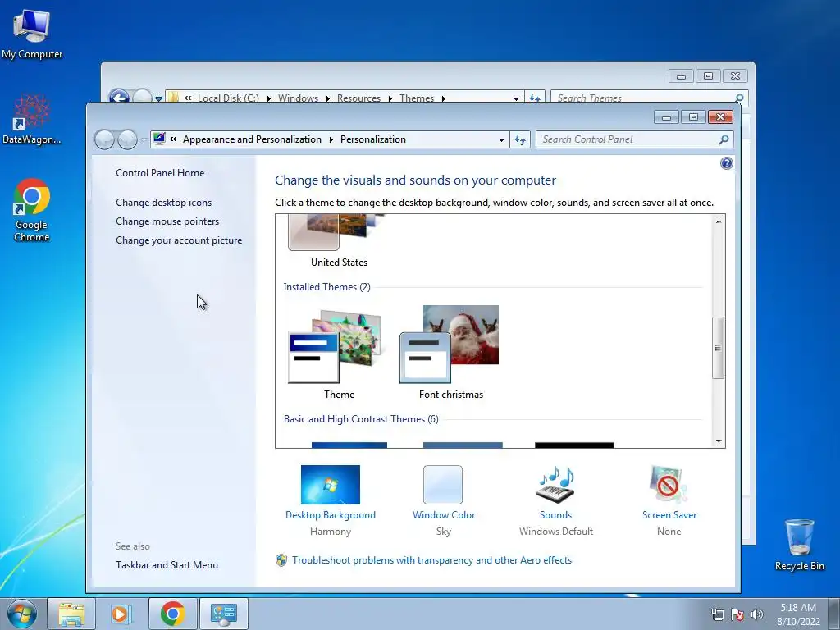Click Windows breadcrumb in Themes window
Image resolution: width=840 pixels, height=630 pixels.
pos(298,98)
